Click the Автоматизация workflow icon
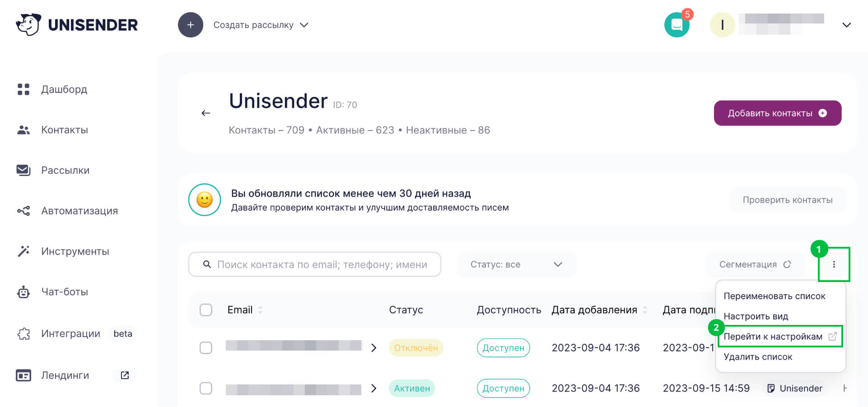 click(x=23, y=211)
